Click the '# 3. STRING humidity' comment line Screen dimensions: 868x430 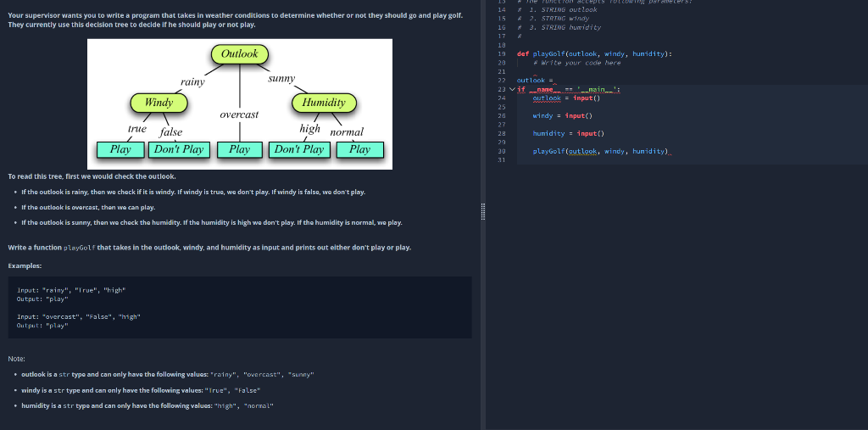click(559, 27)
